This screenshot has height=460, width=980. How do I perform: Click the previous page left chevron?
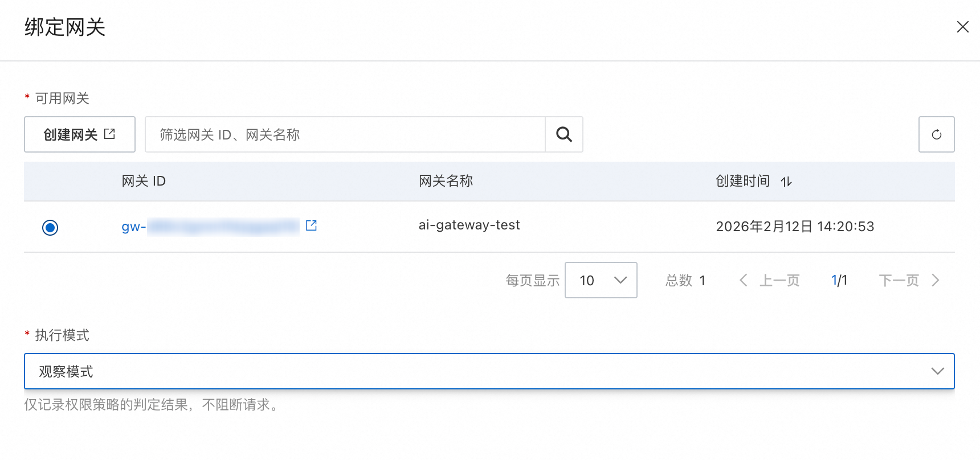[743, 280]
